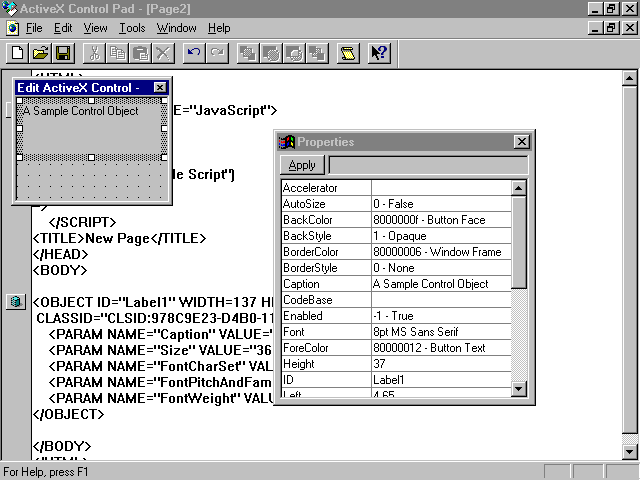Click the New document toolbar icon
This screenshot has width=640, height=480.
[x=17, y=53]
